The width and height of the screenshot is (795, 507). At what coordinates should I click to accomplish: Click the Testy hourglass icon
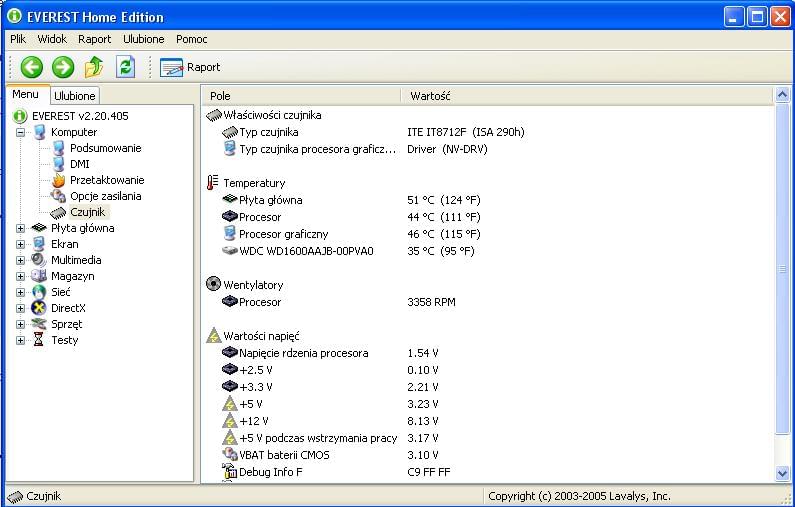pyautogui.click(x=39, y=340)
